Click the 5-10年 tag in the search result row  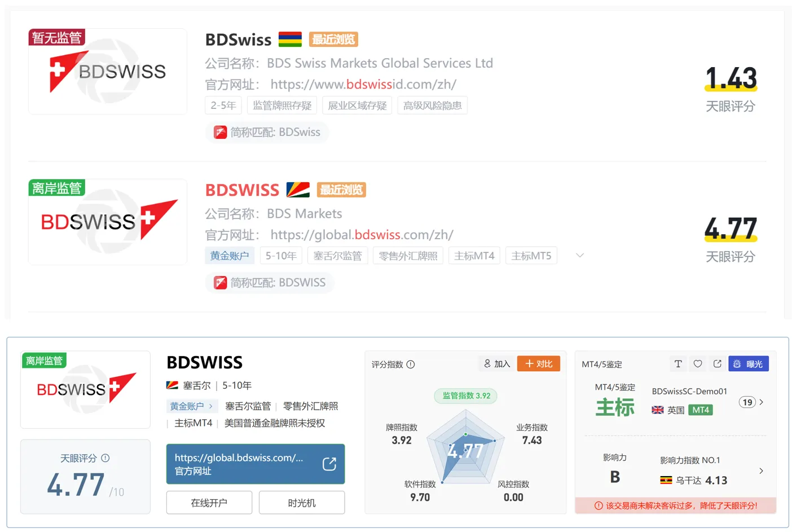coord(281,256)
